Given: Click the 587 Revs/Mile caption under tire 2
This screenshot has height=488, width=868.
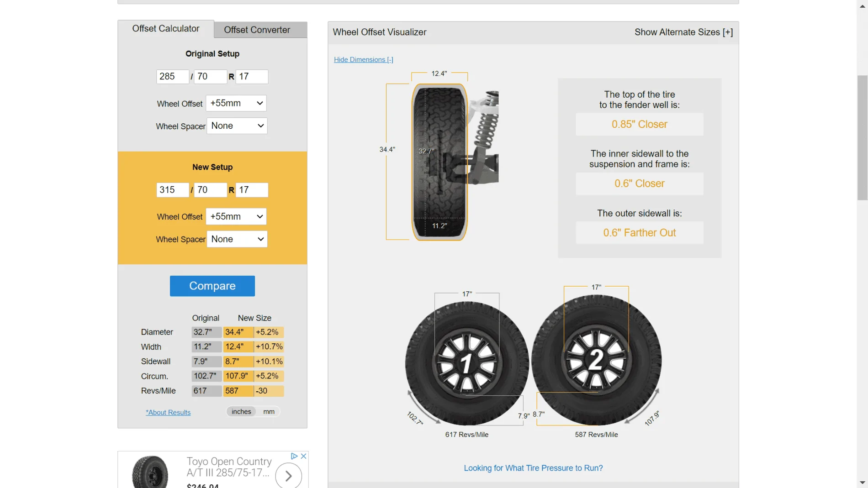Looking at the screenshot, I should (x=596, y=435).
